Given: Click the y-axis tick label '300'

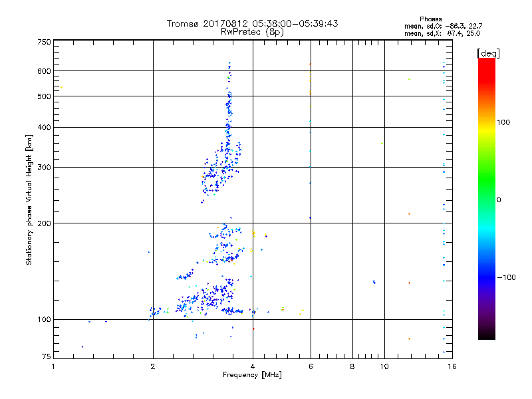Looking at the screenshot, I should 44,168.
